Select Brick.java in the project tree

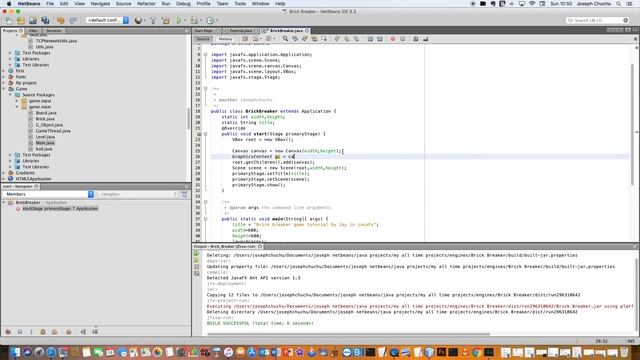click(x=45, y=119)
